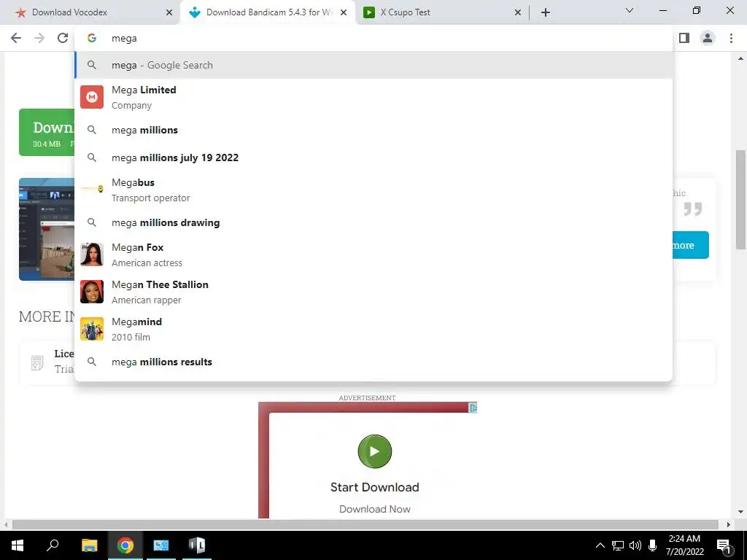747x560 pixels.
Task: Pick the 'mega millions' suggestion
Action: click(374, 130)
